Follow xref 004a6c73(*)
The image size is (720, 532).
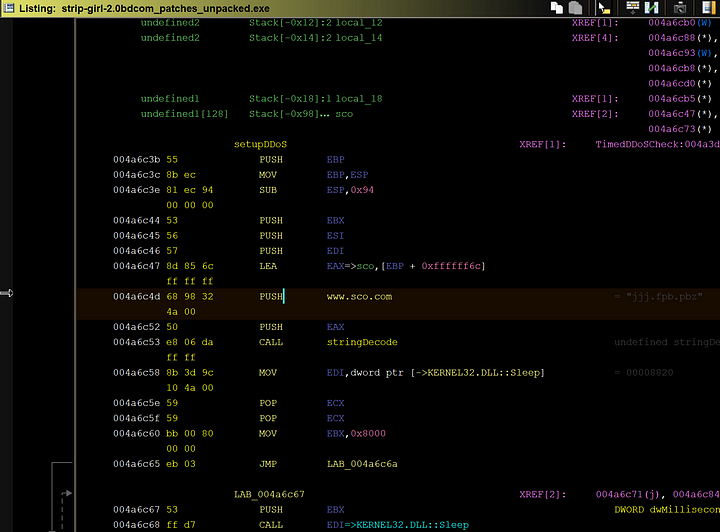point(680,129)
